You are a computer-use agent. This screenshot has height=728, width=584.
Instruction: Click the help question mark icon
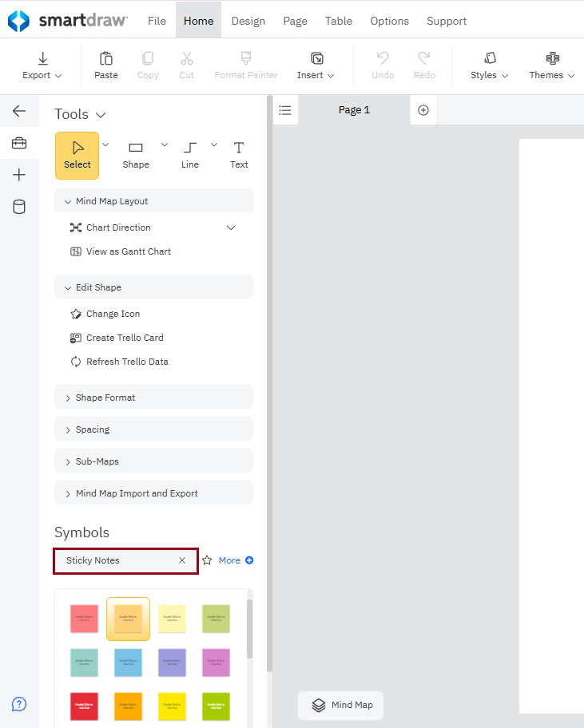[19, 703]
